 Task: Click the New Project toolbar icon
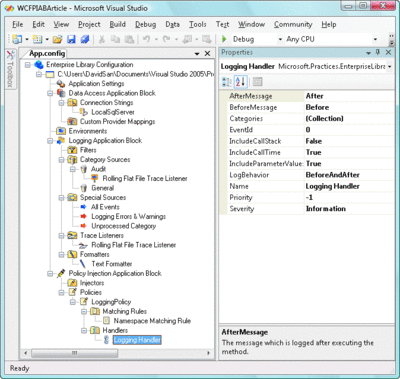pos(17,39)
